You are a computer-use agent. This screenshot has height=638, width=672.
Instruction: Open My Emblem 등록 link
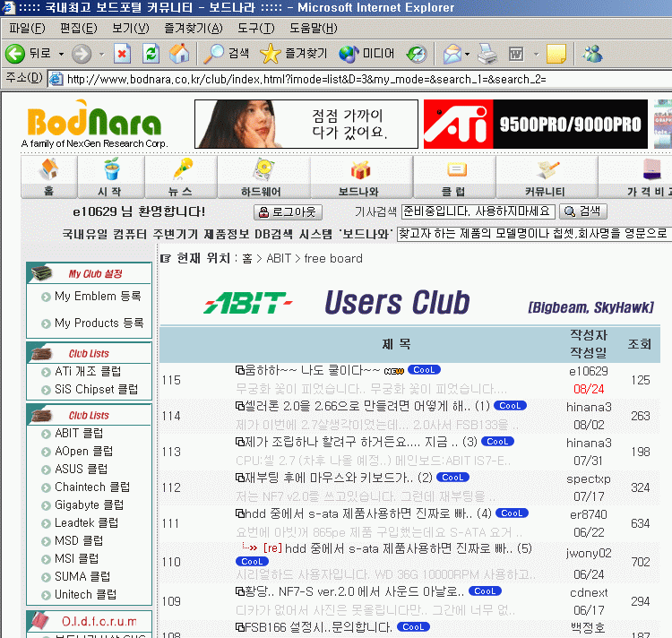coord(98,297)
